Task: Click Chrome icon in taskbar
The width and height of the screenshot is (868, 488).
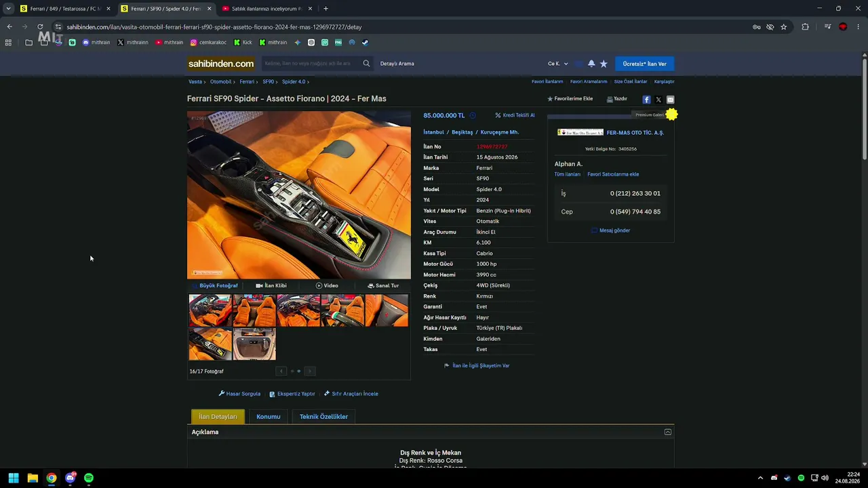Action: pos(52,478)
